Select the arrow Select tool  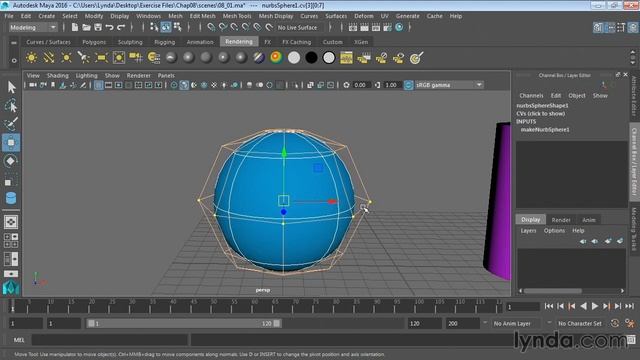pos(11,87)
